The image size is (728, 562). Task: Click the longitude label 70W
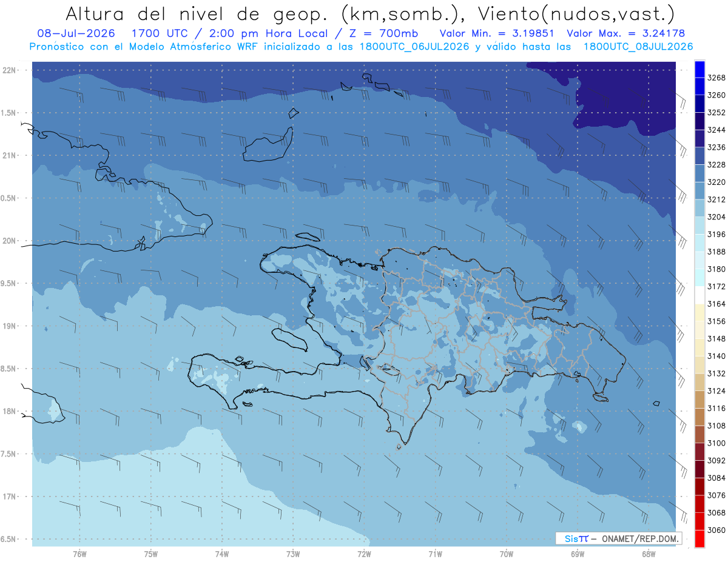(x=507, y=554)
